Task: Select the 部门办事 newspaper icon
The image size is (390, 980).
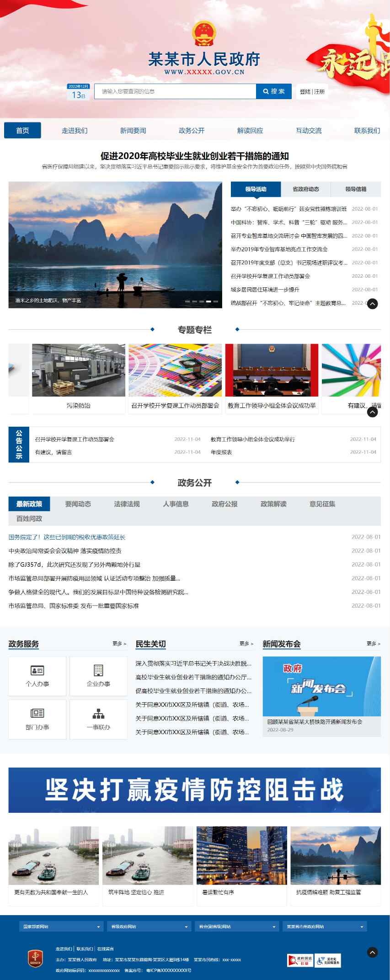Action: pos(37,713)
